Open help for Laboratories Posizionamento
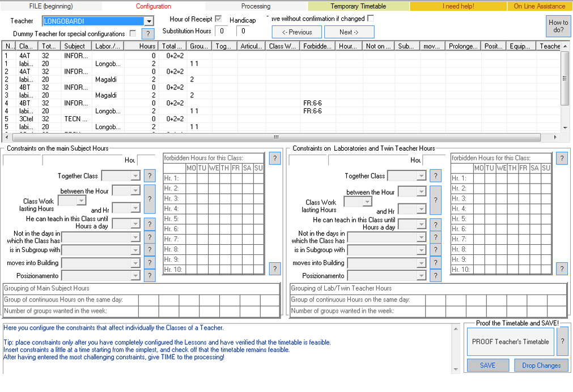This screenshot has height=392, width=573. 435,276
